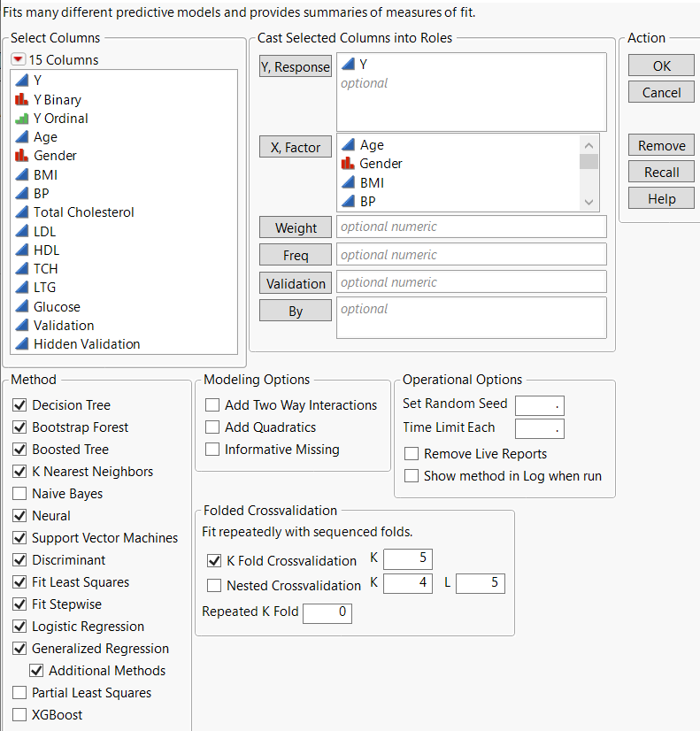Viewport: 700px width, 731px height.
Task: Enable the Naive Bayes method checkbox
Action: (x=19, y=494)
